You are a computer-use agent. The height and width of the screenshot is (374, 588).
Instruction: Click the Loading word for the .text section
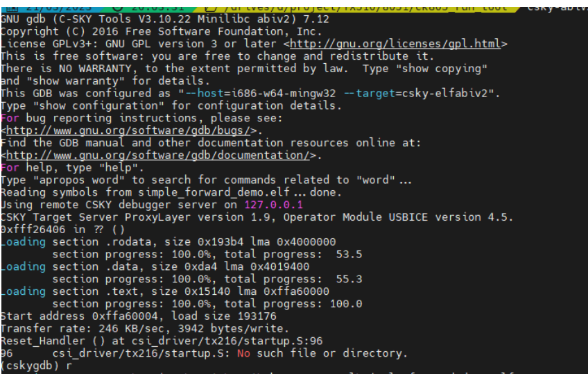point(24,291)
